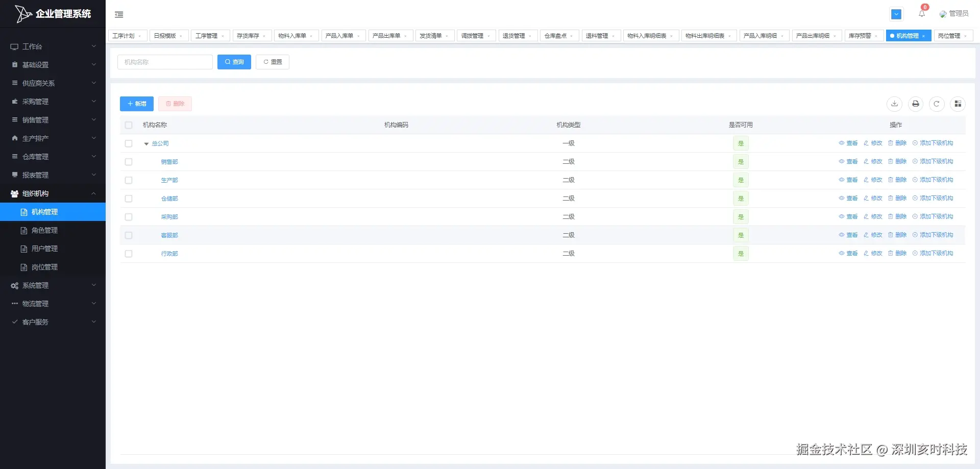The height and width of the screenshot is (469, 980).
Task: Expand the 仓库管理 sidebar menu
Action: pyautogui.click(x=53, y=157)
